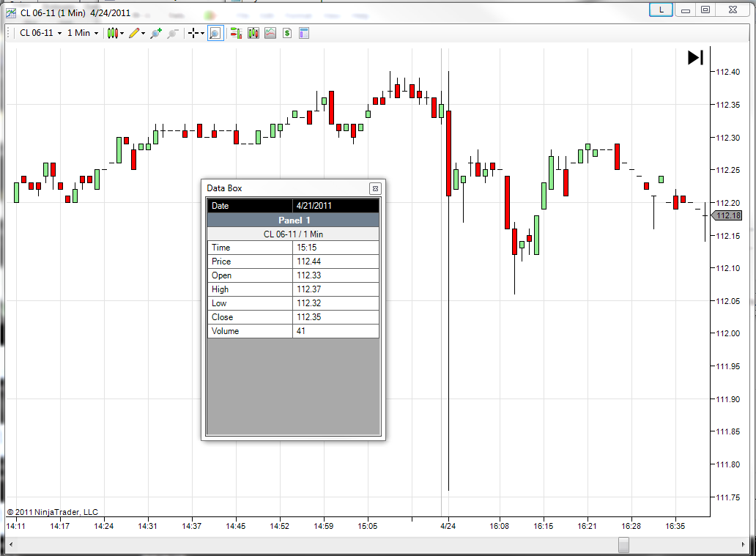Image resolution: width=756 pixels, height=556 pixels.
Task: Select the crosshair pointer icon
Action: coord(193,33)
